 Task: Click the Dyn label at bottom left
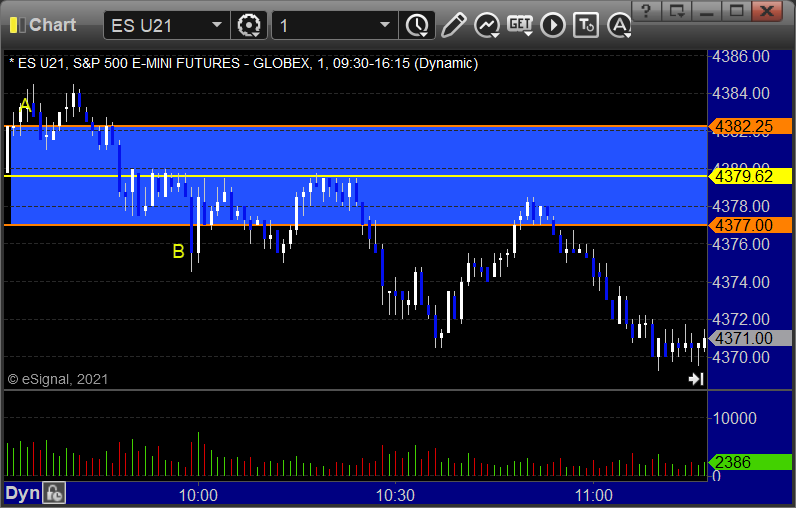point(22,493)
